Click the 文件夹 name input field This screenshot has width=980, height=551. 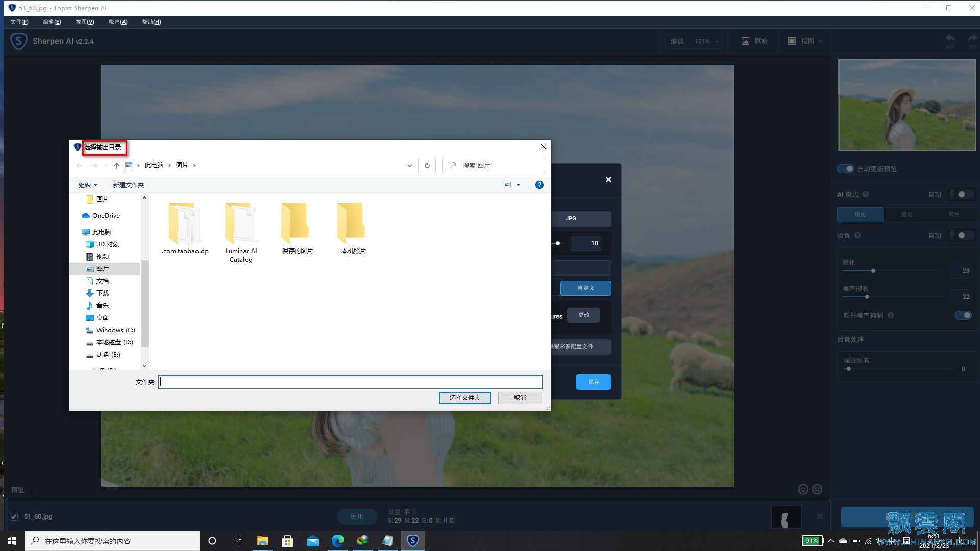350,382
